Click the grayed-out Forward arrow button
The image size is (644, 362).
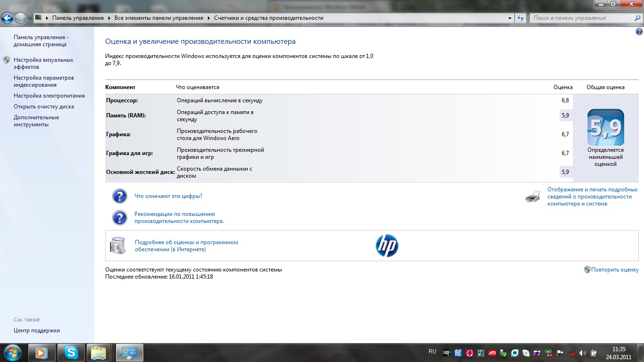20,18
